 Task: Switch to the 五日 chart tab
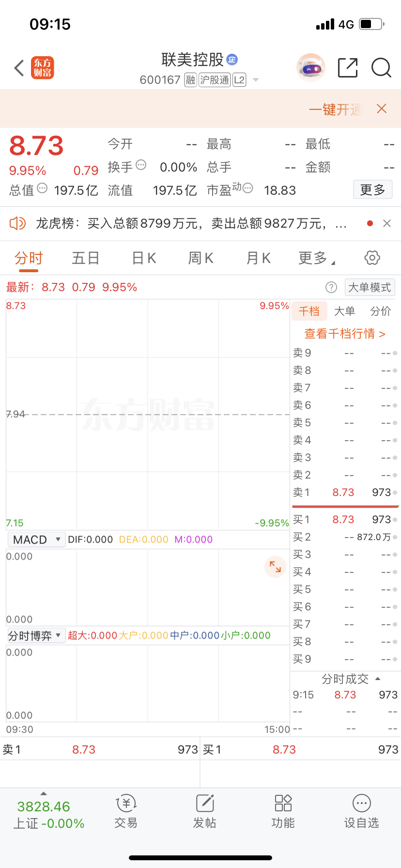coord(86,258)
